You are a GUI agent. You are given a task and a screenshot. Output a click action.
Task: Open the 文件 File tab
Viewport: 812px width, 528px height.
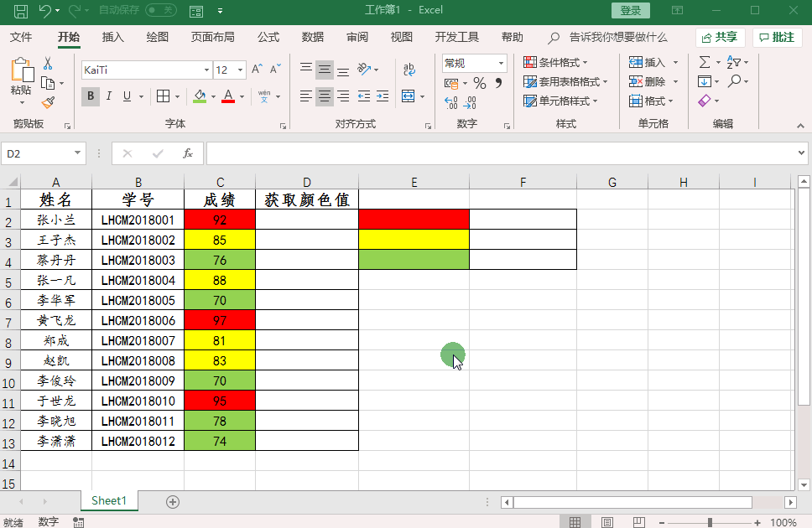21,37
